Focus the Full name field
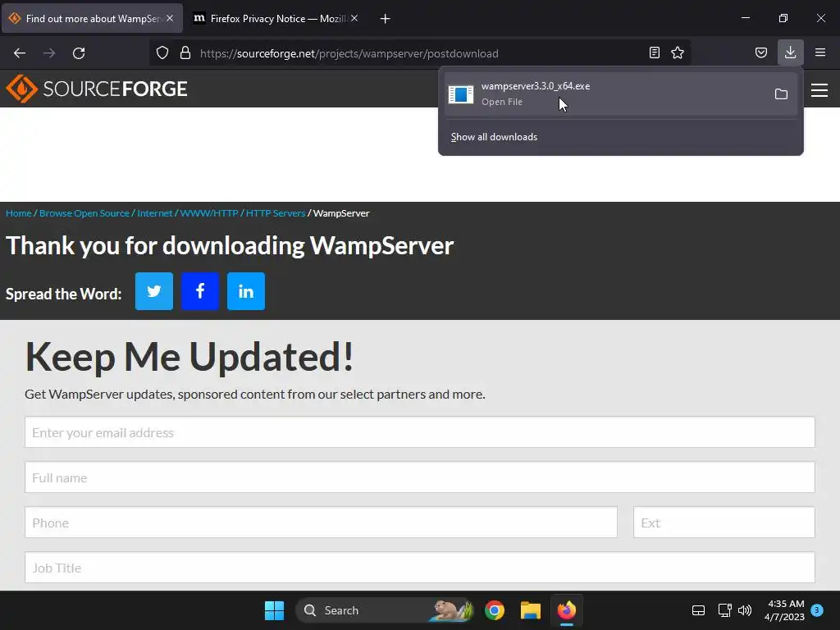 click(419, 477)
